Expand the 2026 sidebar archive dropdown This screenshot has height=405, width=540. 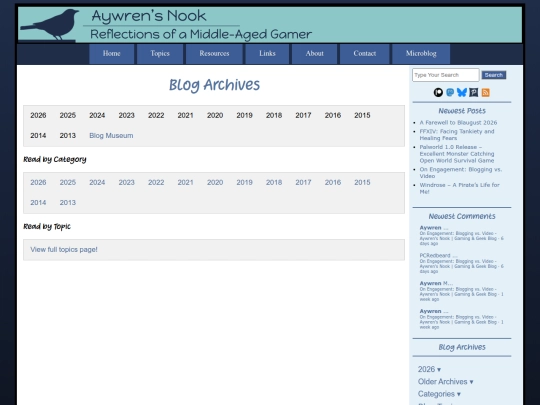click(x=429, y=369)
